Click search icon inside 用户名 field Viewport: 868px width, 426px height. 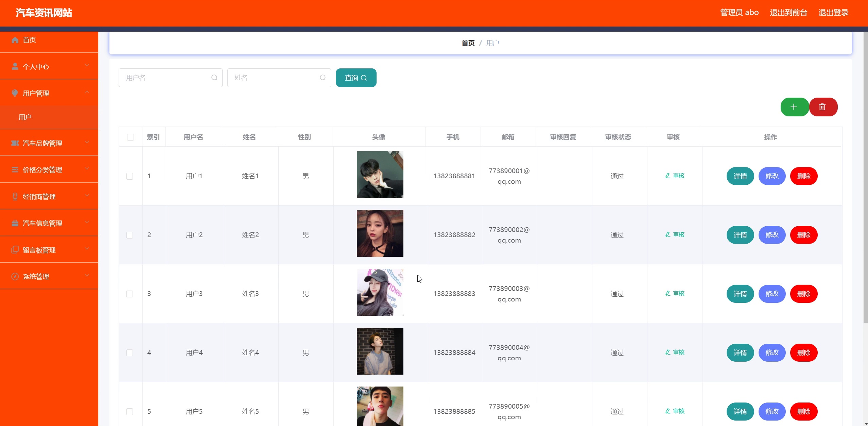(x=214, y=78)
